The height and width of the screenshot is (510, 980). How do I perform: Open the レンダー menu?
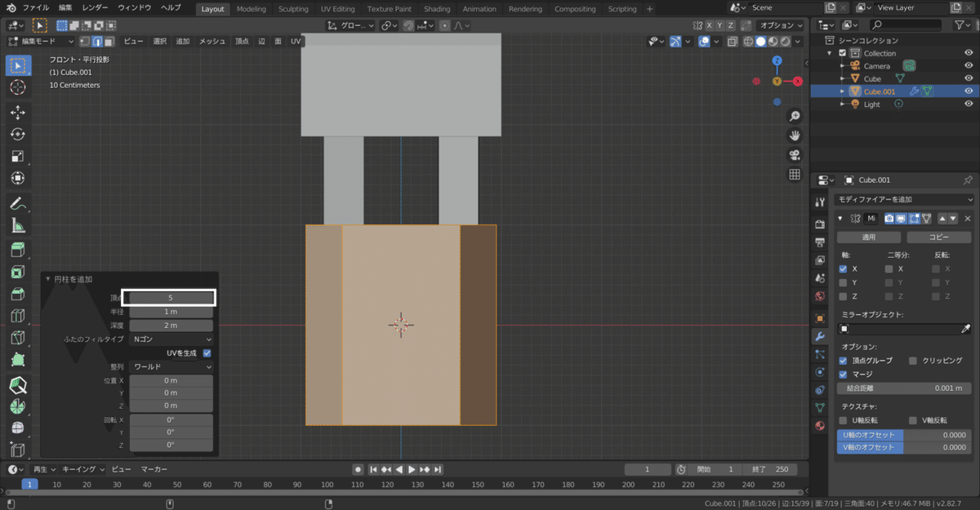[95, 7]
